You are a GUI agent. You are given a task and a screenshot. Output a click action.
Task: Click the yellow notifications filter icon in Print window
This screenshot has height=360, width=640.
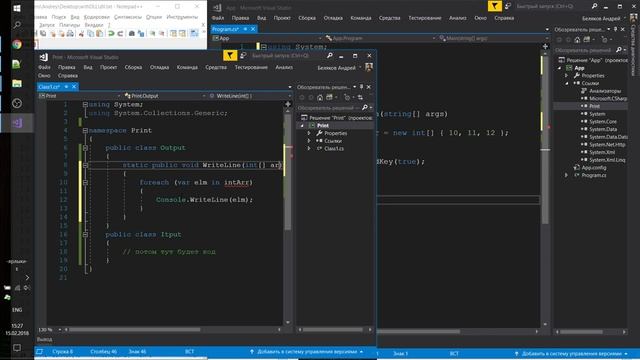[x=230, y=56]
